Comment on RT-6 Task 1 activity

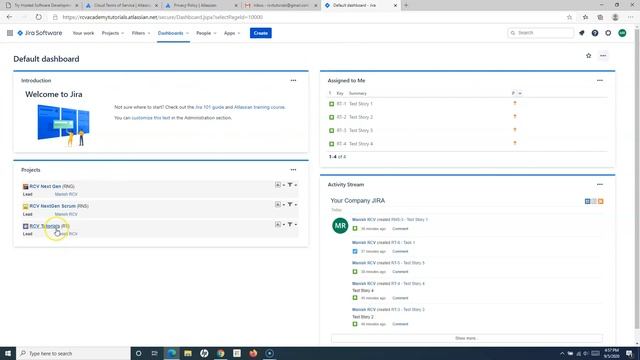[400, 251]
